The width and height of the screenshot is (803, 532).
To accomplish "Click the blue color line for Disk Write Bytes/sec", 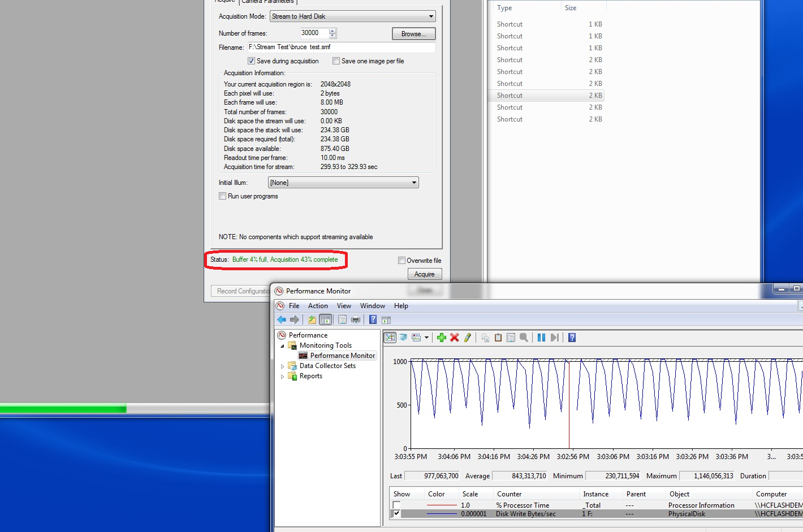I will click(x=442, y=514).
